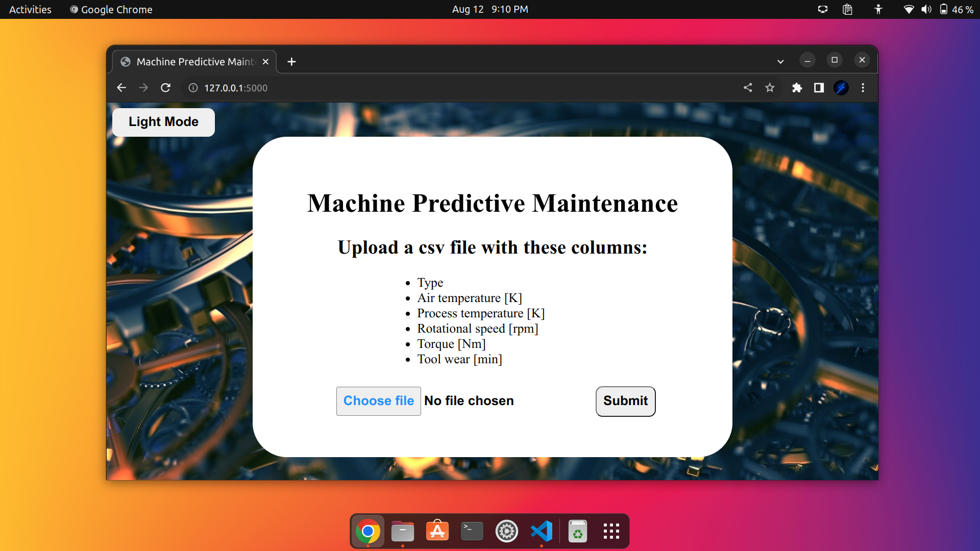Click the Choose file button
980x551 pixels.
pos(378,401)
